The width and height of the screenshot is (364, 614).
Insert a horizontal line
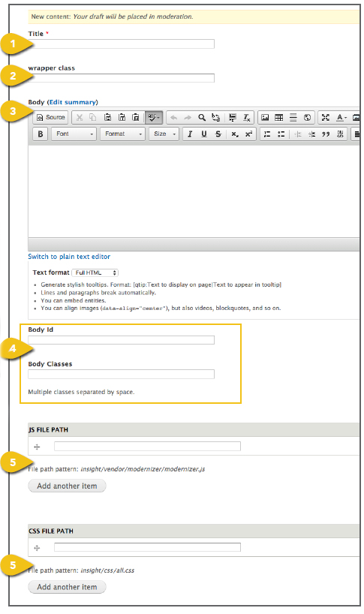coord(293,118)
